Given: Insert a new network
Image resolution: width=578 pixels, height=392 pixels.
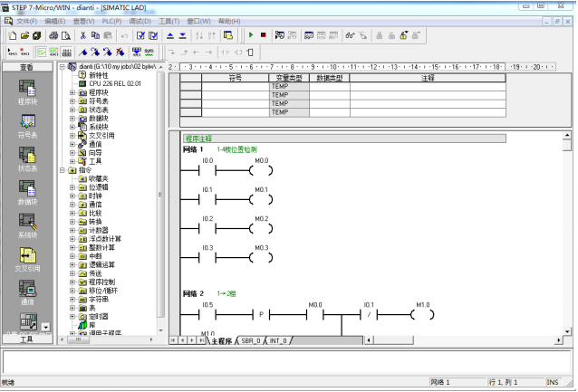Looking at the screenshot, I should (x=12, y=53).
